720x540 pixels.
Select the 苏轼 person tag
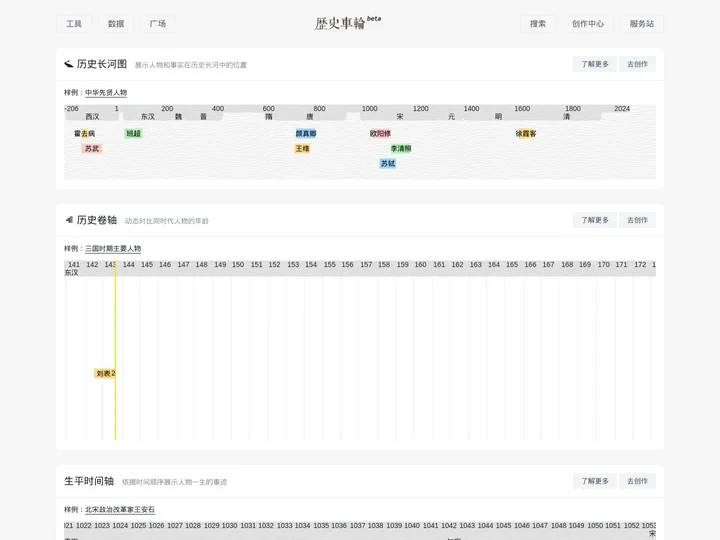pyautogui.click(x=388, y=163)
